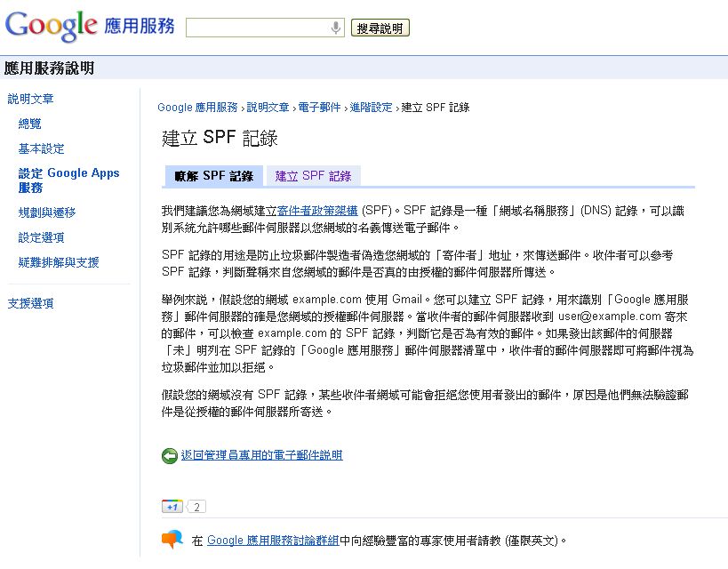Viewport: 728px width, 569px height.
Task: Open the Google 應用服務討論群組 link
Action: tap(273, 541)
